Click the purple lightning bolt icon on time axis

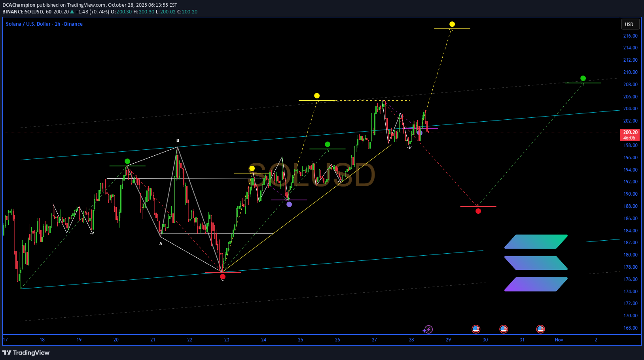pyautogui.click(x=428, y=329)
